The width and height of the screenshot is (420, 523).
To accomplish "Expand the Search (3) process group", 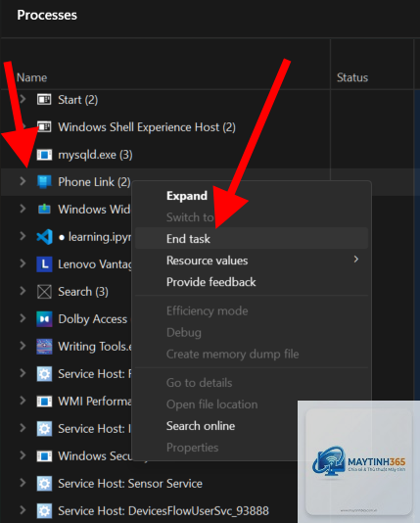I will pos(23,291).
